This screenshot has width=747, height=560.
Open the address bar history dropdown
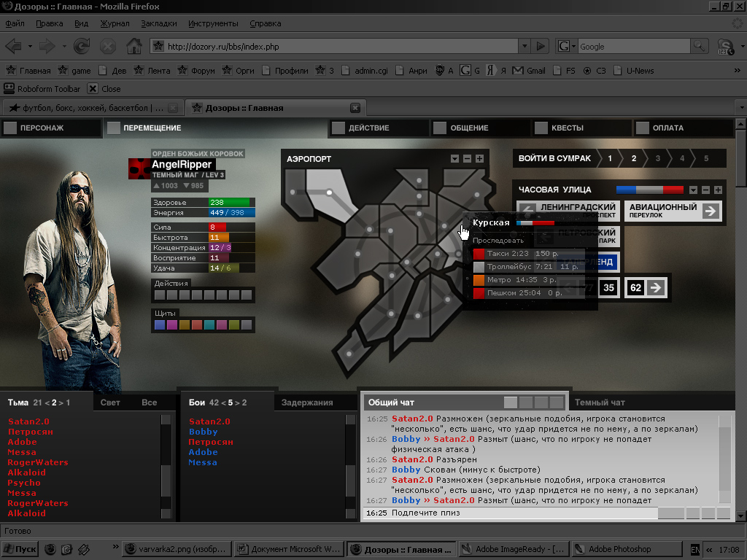click(525, 46)
